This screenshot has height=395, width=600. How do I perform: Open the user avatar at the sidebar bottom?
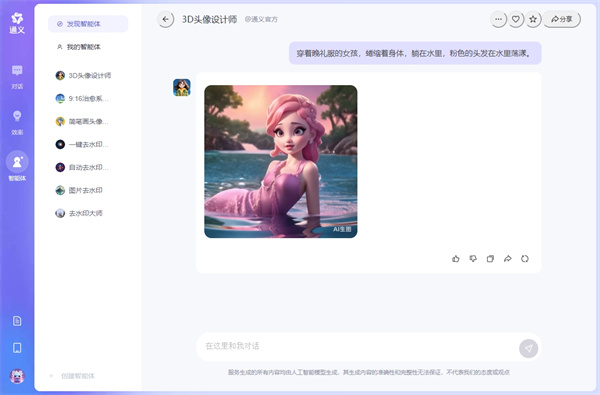(17, 376)
